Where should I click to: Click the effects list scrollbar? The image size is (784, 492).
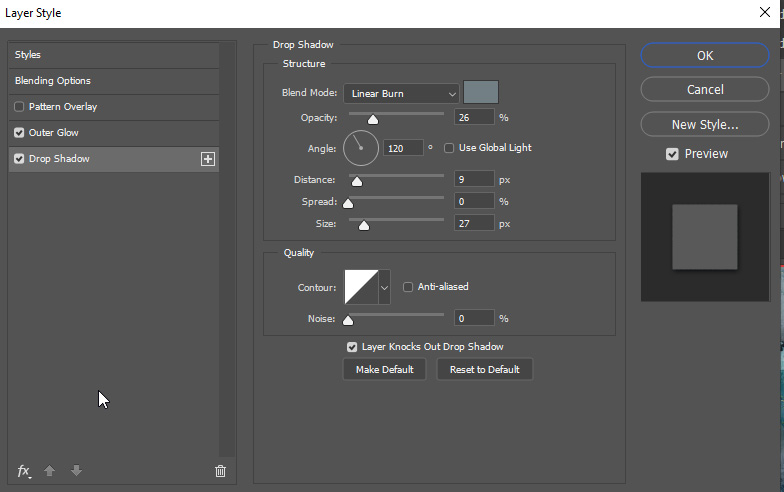(228, 249)
